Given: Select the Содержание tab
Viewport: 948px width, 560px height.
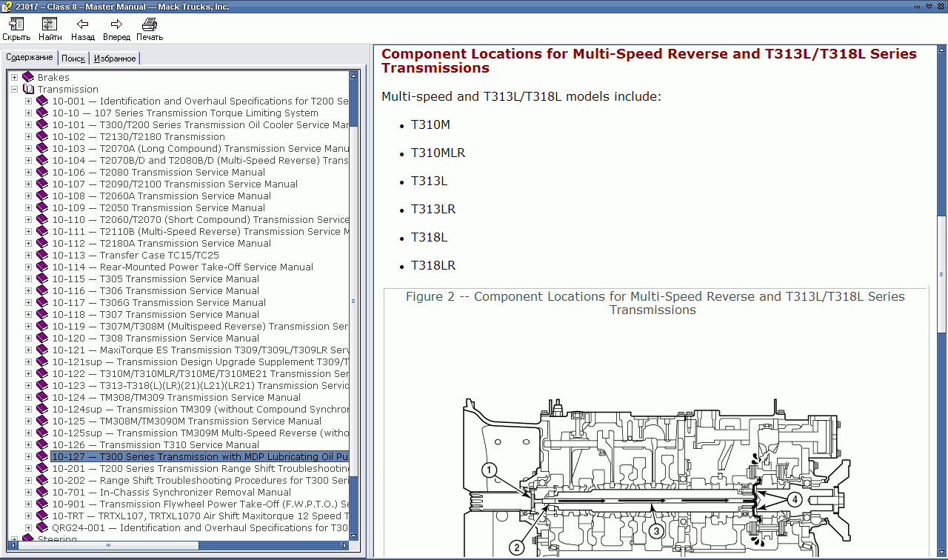Looking at the screenshot, I should click(x=29, y=56).
